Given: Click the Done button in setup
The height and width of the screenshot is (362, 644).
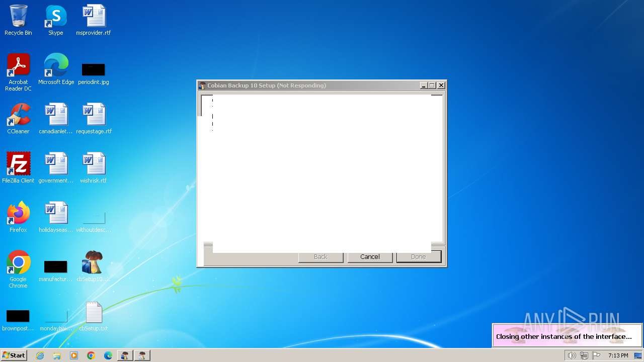Looking at the screenshot, I should coord(419,257).
